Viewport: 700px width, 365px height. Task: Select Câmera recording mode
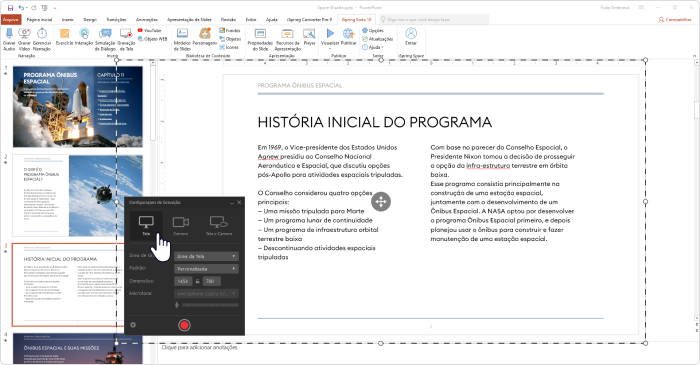[x=181, y=225]
